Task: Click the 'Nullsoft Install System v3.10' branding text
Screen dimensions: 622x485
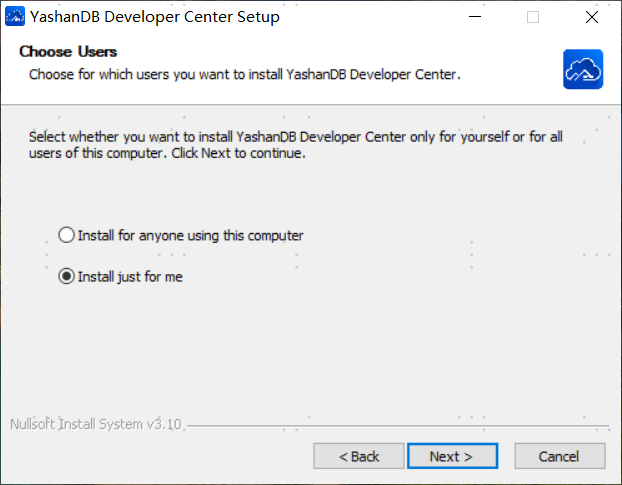Action: [96, 424]
